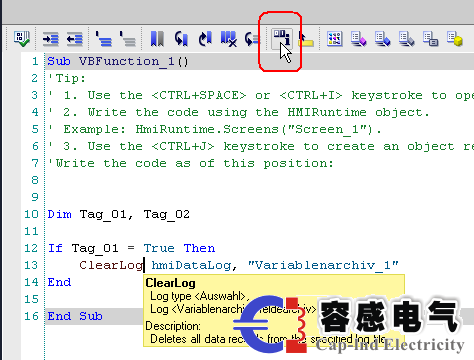
Task: Place cursor on the ClearLog function name
Action: [111, 265]
